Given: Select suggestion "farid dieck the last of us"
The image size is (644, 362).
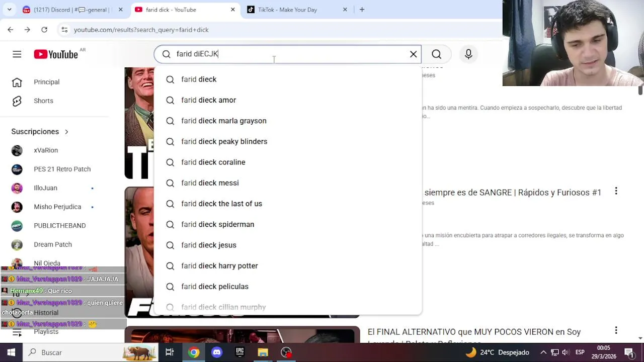Looking at the screenshot, I should click(288, 204).
